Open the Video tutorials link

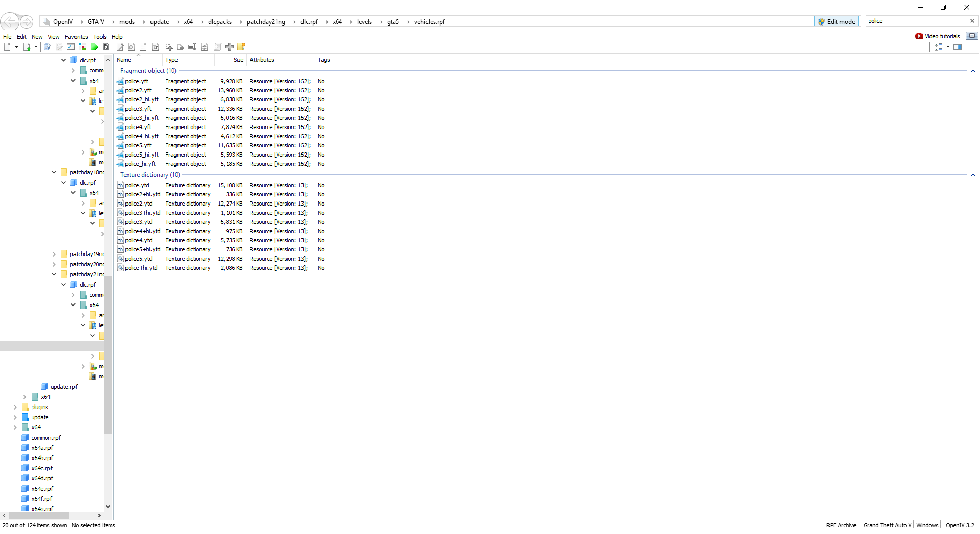pyautogui.click(x=938, y=36)
